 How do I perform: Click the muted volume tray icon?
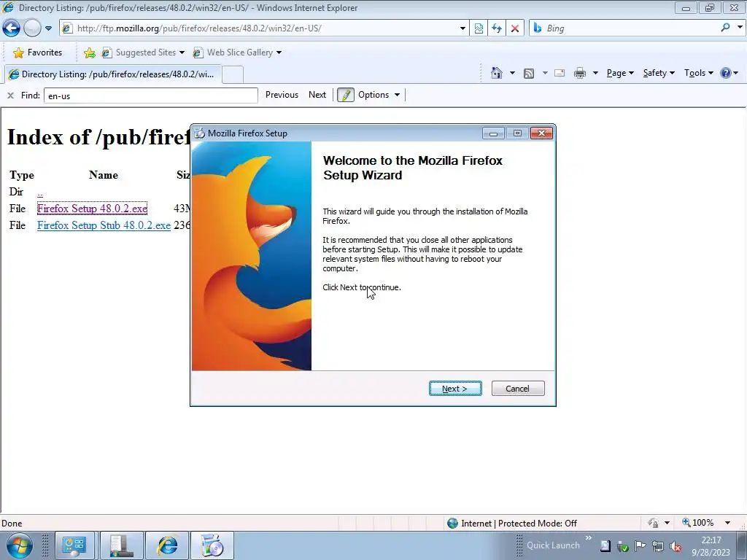click(675, 546)
